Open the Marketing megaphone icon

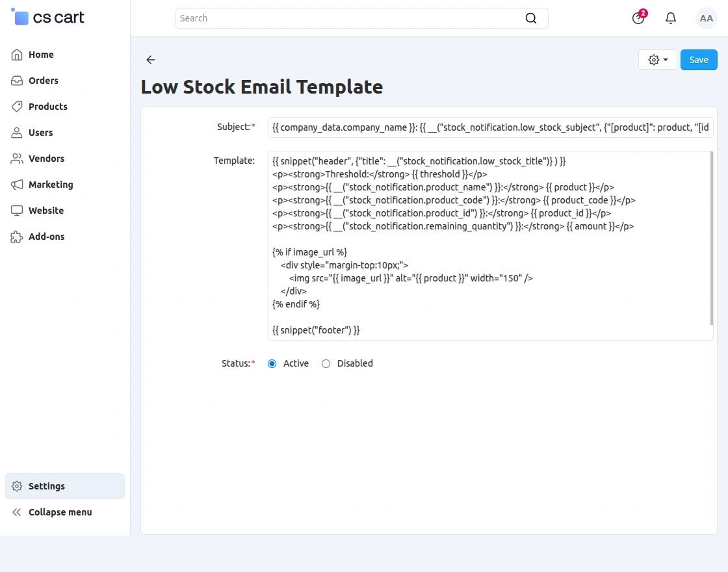[x=16, y=185]
